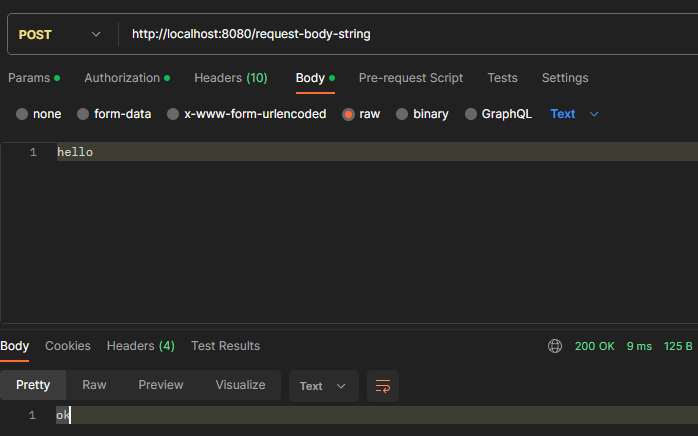Select the response Body tab
The width and height of the screenshot is (698, 436).
(x=15, y=346)
